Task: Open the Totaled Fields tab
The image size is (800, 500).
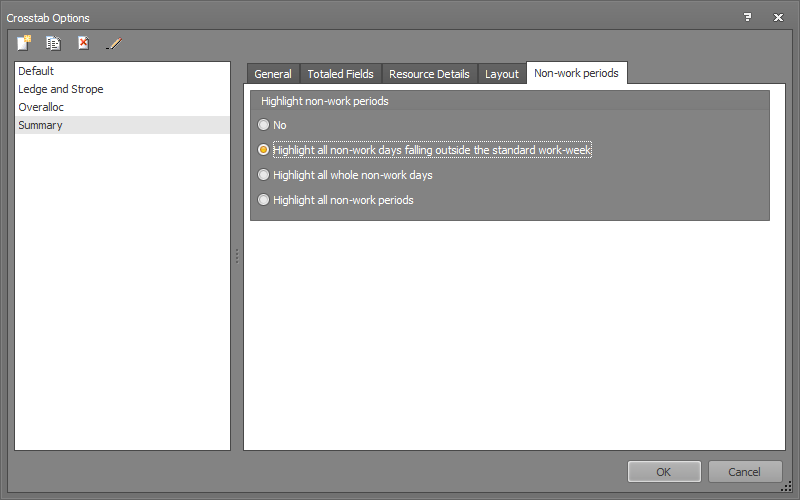Action: pos(340,74)
